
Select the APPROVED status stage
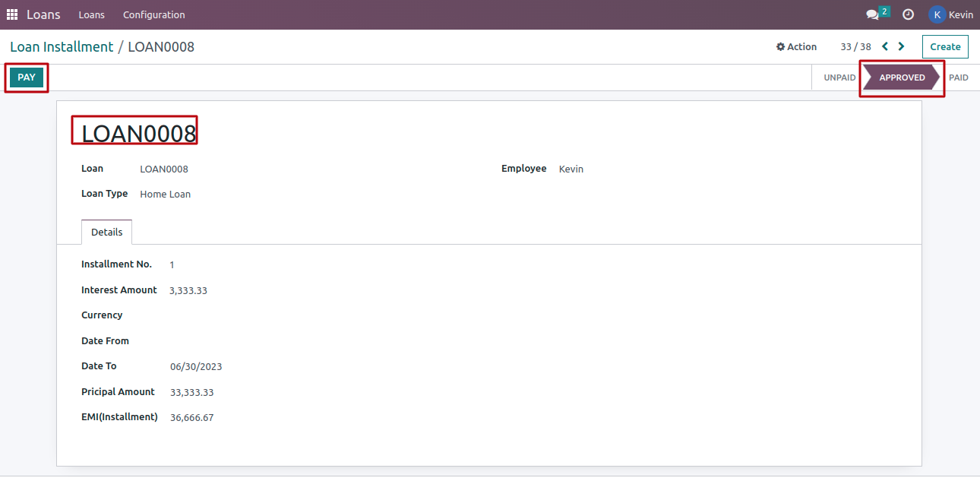[x=902, y=78]
